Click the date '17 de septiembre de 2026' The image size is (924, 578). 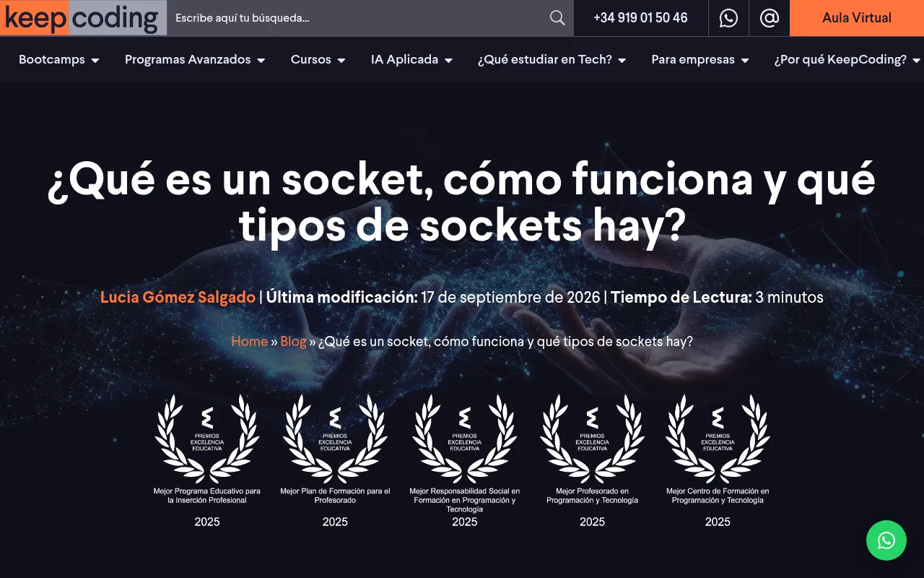click(x=510, y=297)
